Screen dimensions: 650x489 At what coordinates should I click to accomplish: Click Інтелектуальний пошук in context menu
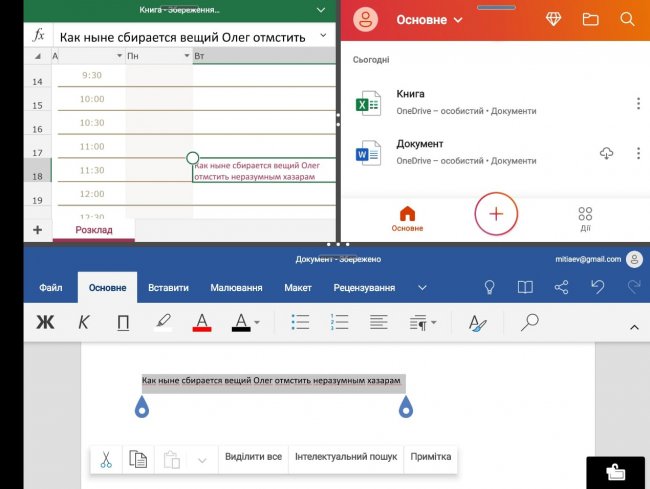[345, 457]
